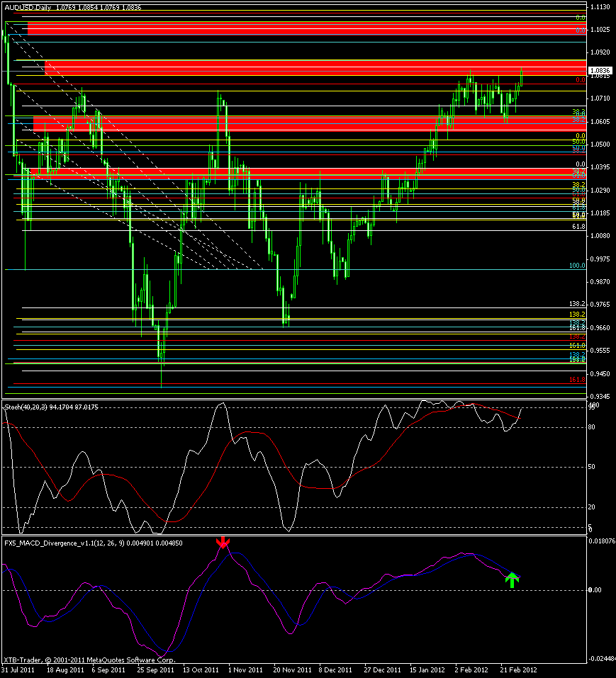Click the 1.0920 price axis value
Viewport: 616px width, 678px height.
point(600,52)
